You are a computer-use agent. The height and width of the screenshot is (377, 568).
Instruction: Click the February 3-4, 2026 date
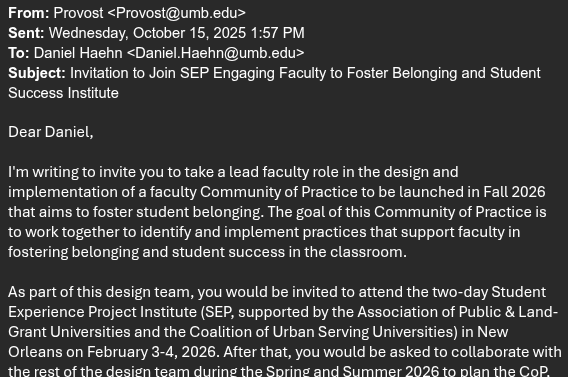click(x=153, y=352)
